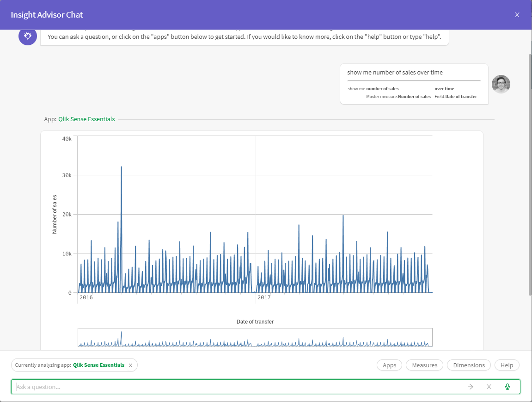Click inside the Ask a question field
Image resolution: width=532 pixels, height=402 pixels.
(x=185, y=386)
